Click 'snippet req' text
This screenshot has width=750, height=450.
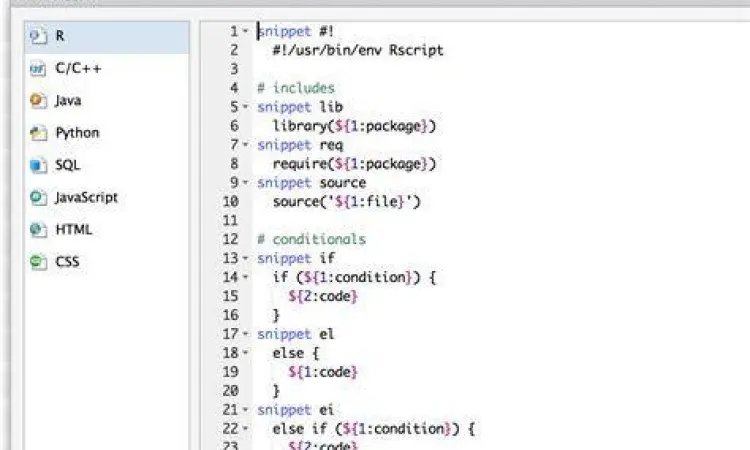click(300, 144)
